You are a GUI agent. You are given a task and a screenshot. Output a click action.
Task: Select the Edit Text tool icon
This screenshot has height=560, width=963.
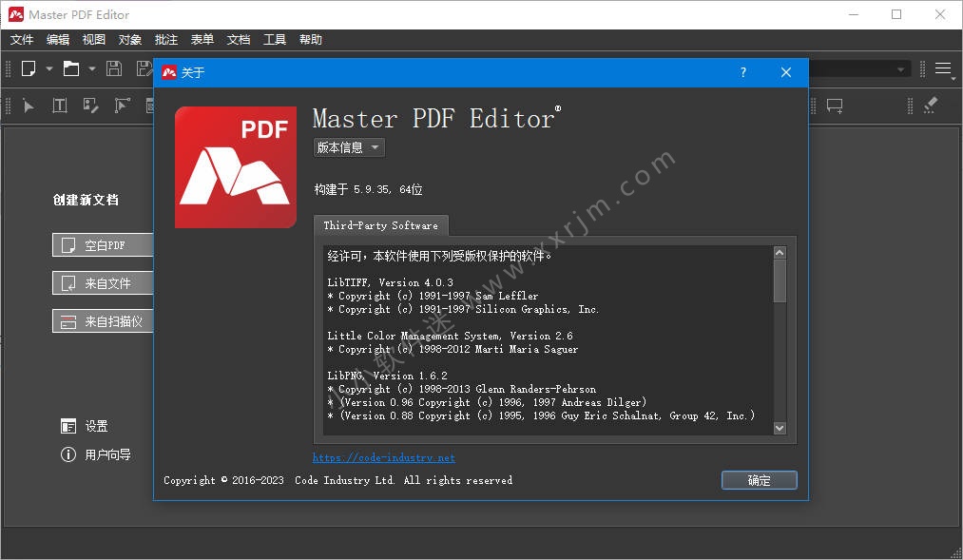click(60, 106)
